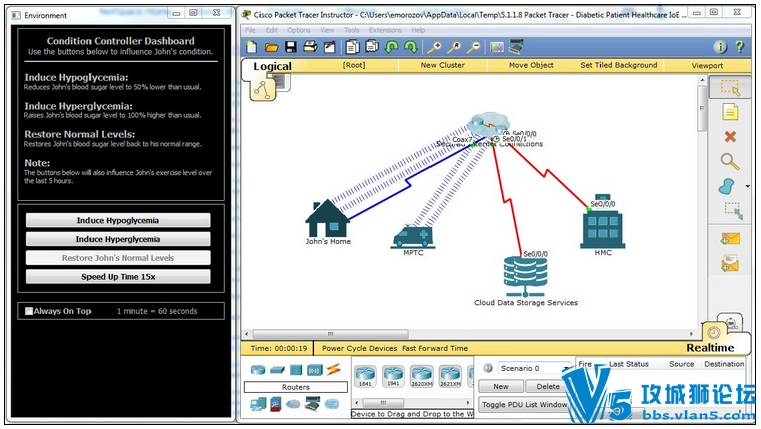Select the Routers category icon

pos(258,370)
